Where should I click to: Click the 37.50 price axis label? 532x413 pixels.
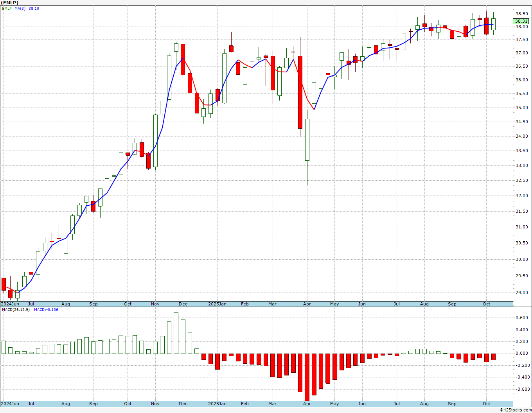521,40
